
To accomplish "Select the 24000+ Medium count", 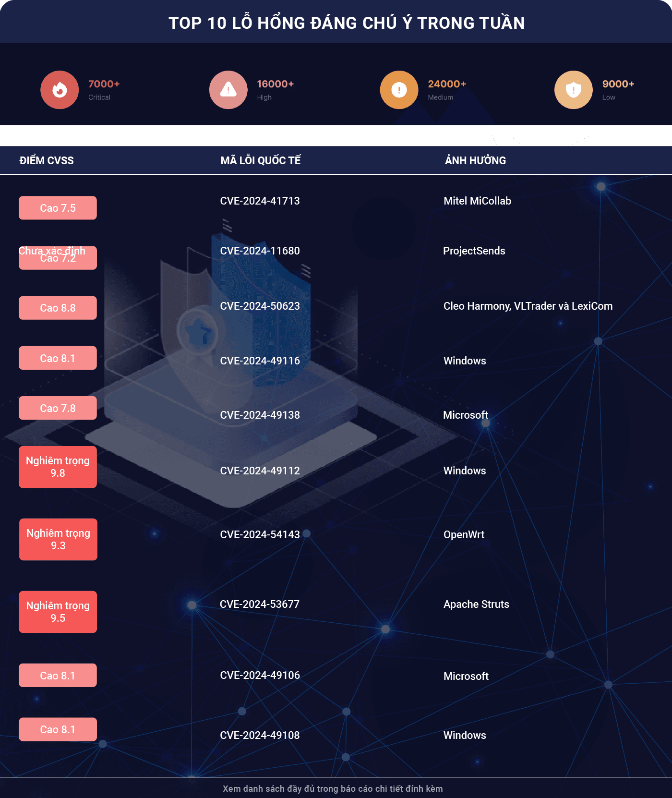I will pyautogui.click(x=447, y=84).
